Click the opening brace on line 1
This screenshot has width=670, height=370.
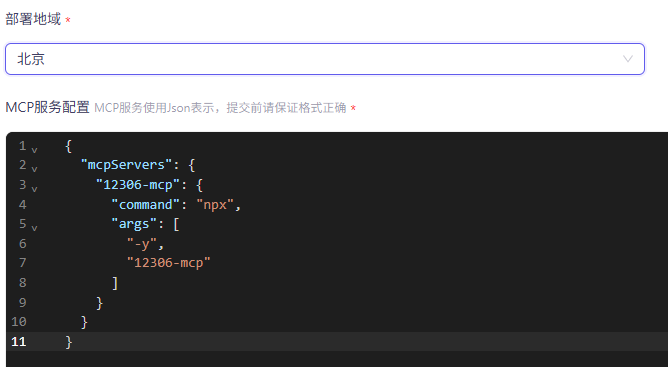68,146
